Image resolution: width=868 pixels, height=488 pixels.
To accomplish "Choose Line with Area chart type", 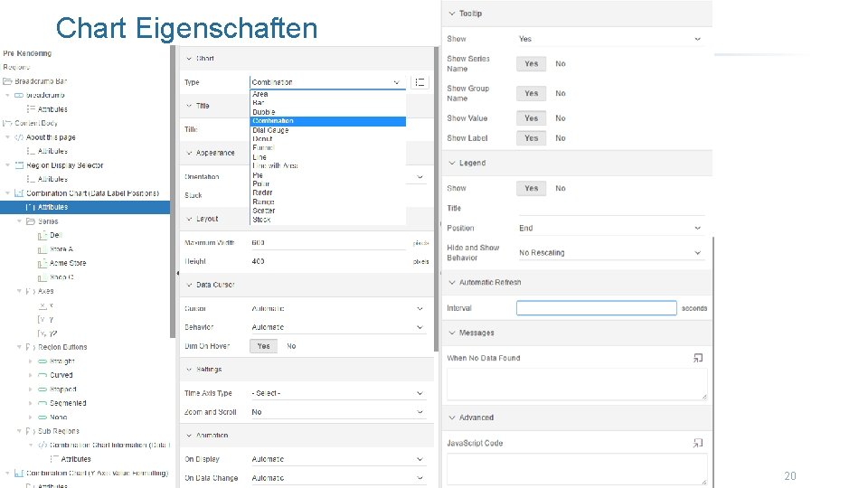I will pos(328,166).
